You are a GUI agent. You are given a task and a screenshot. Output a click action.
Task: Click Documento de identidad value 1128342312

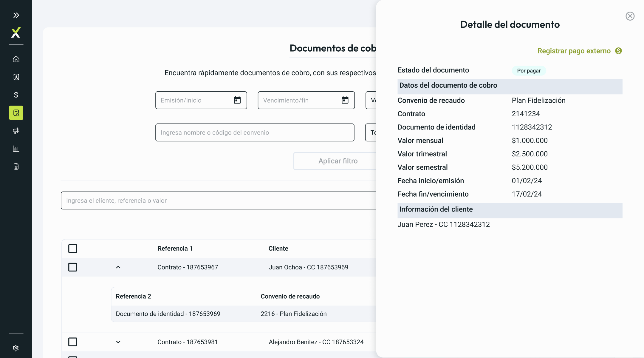pos(532,127)
